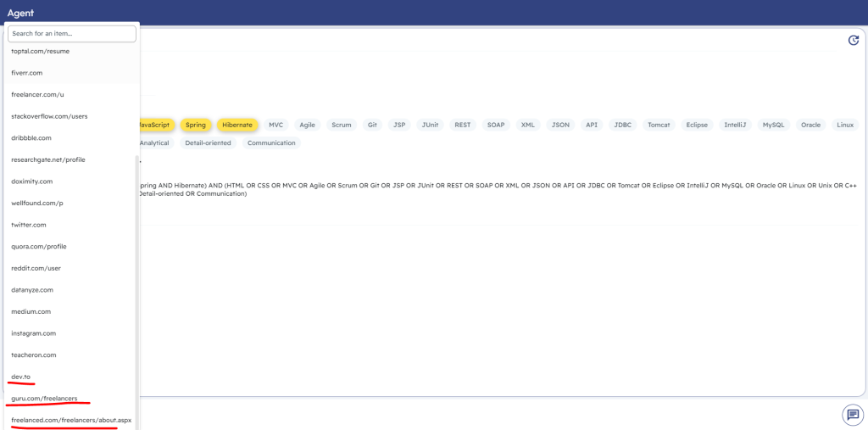Click the refresh history icon at top right
The image size is (868, 430).
(x=854, y=40)
